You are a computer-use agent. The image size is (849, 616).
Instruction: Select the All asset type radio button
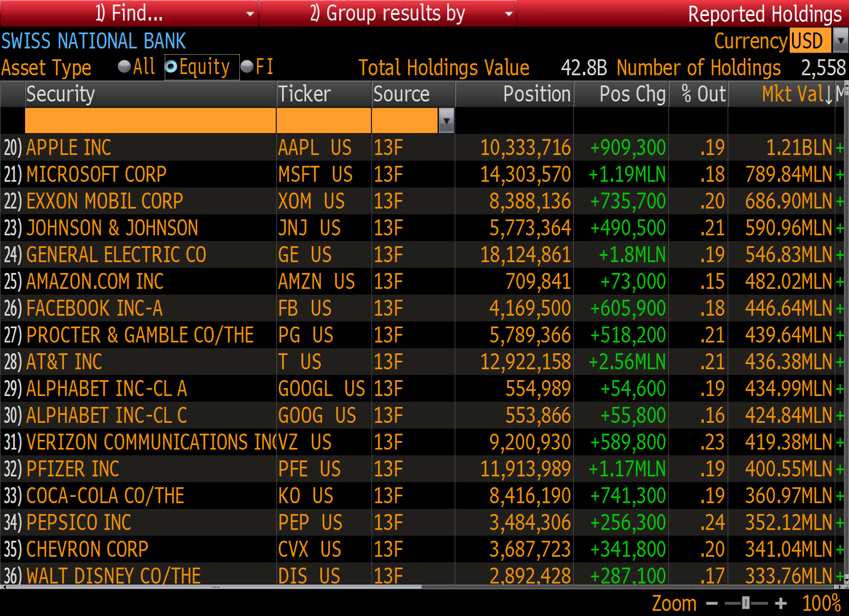pos(124,67)
